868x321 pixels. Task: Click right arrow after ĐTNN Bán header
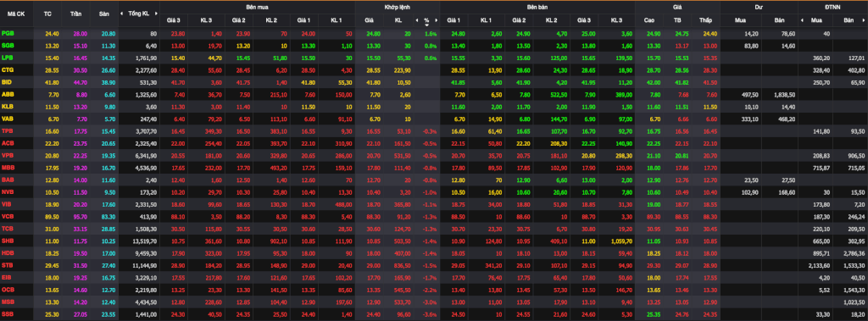(865, 20)
